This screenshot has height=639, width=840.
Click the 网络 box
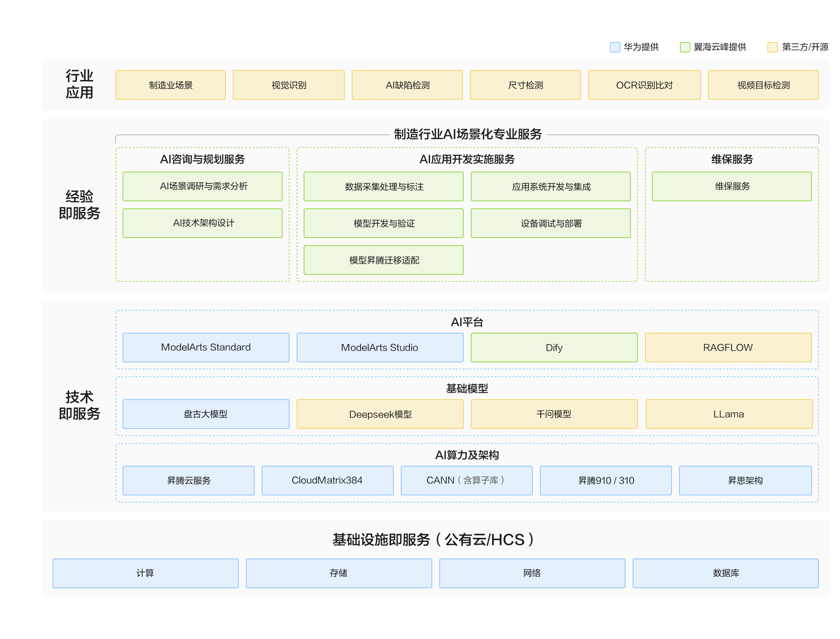click(x=532, y=573)
